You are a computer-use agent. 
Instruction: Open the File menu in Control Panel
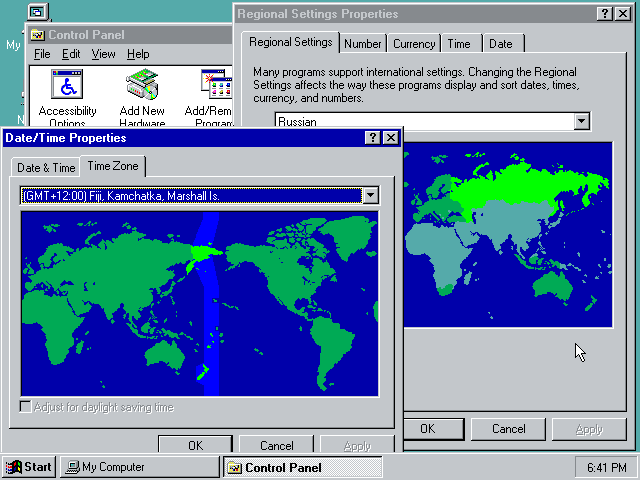click(42, 54)
